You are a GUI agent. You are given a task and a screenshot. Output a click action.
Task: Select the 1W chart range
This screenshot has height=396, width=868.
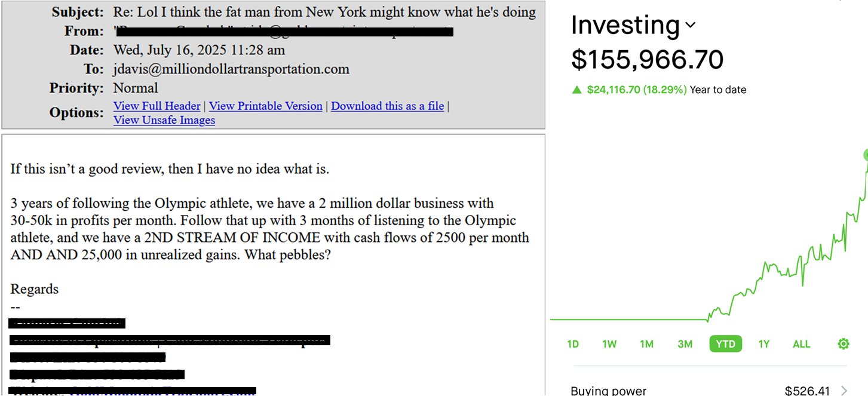(x=609, y=343)
